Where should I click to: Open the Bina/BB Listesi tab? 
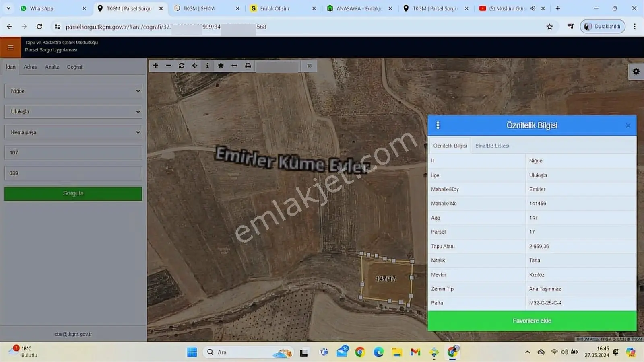pos(492,146)
